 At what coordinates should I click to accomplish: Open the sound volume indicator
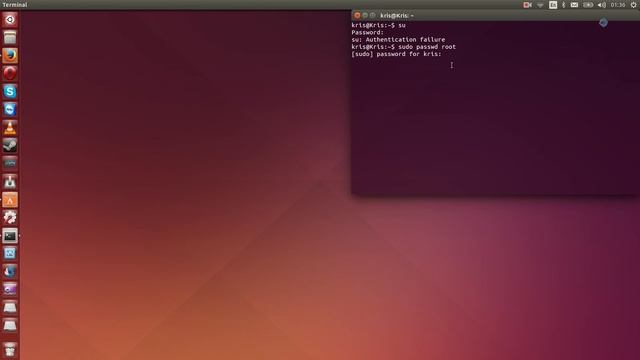(602, 5)
